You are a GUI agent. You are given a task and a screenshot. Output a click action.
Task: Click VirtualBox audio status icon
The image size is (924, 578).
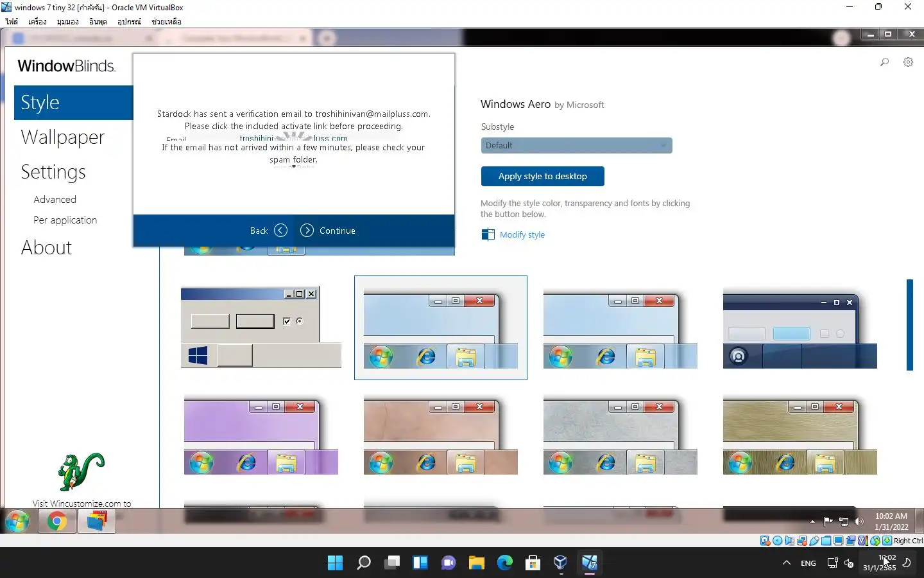point(790,541)
